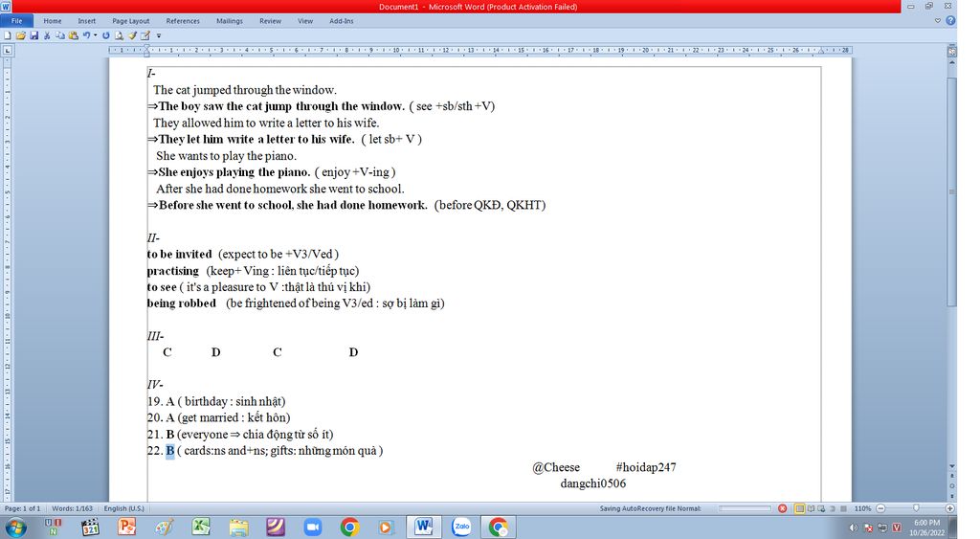Click the highlighted answer B in line 22
This screenshot has width=980, height=539.
coord(170,451)
